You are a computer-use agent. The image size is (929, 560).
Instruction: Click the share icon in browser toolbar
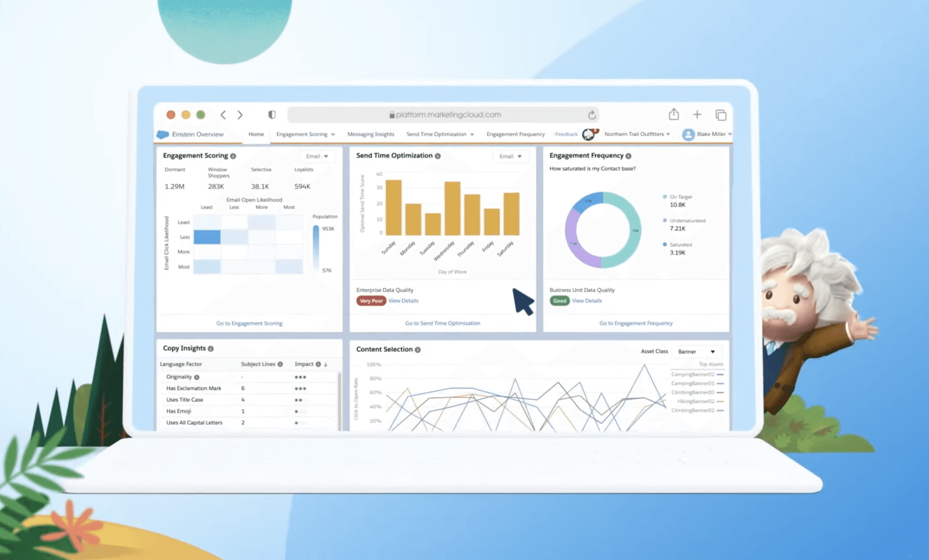coord(674,114)
